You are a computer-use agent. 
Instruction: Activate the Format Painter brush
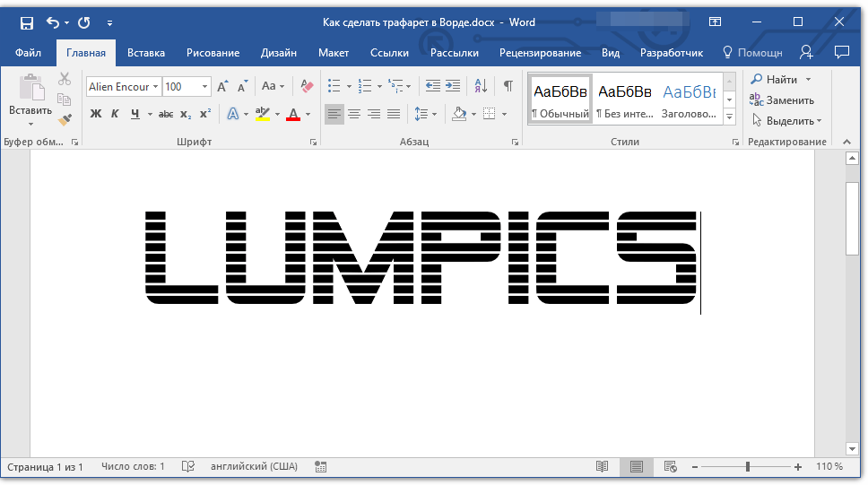[65, 119]
